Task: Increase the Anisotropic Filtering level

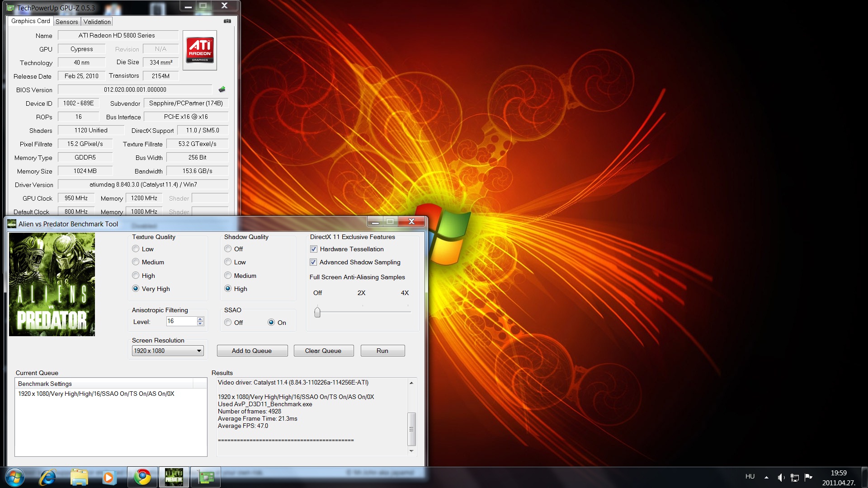Action: coord(200,319)
